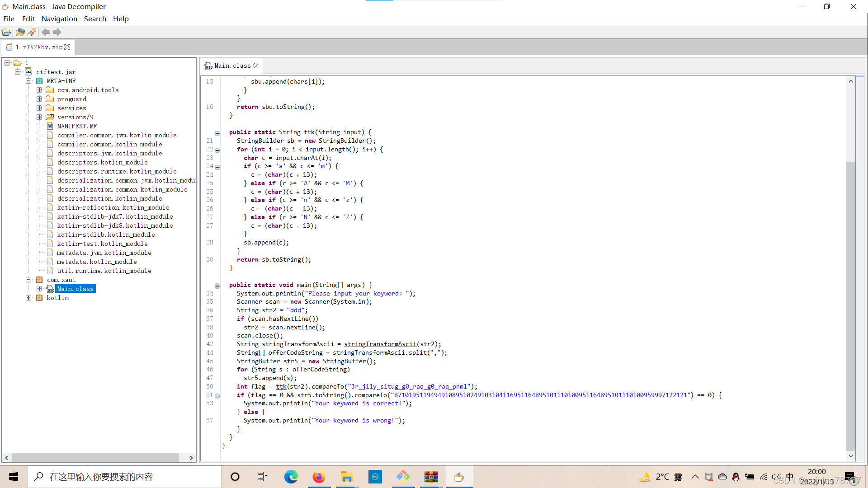Follow the ttk method call link

click(281, 386)
